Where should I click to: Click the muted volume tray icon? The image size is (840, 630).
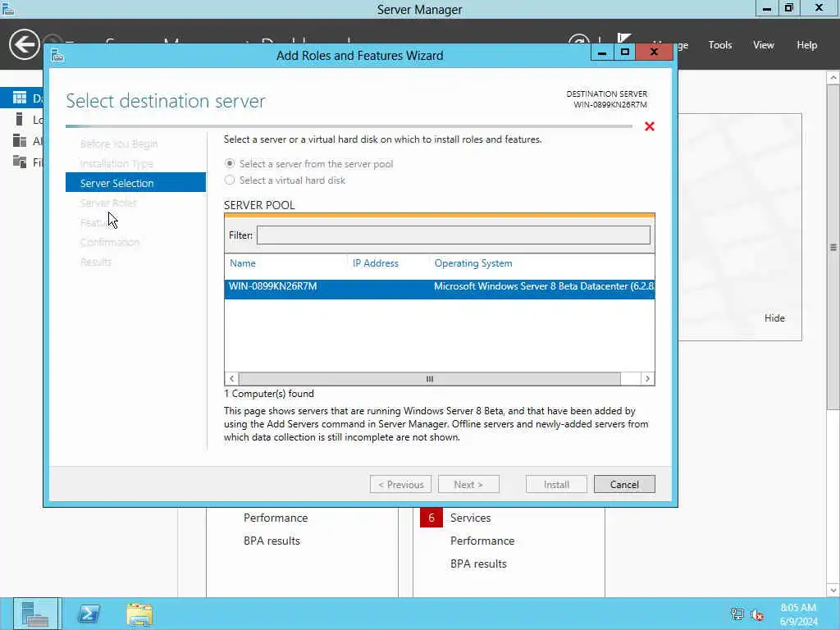(x=757, y=615)
